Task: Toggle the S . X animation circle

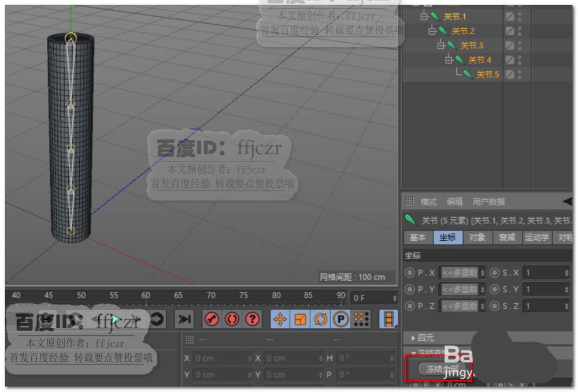Action: [x=495, y=272]
